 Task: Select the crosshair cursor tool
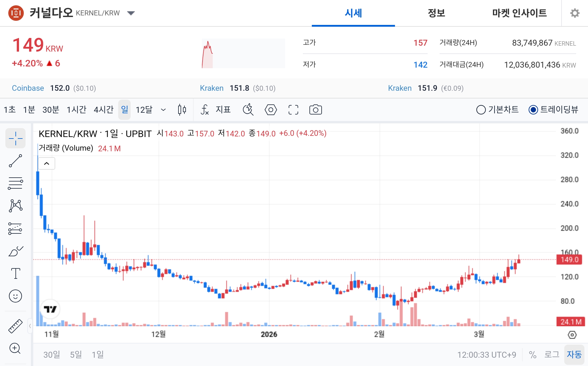[15, 138]
